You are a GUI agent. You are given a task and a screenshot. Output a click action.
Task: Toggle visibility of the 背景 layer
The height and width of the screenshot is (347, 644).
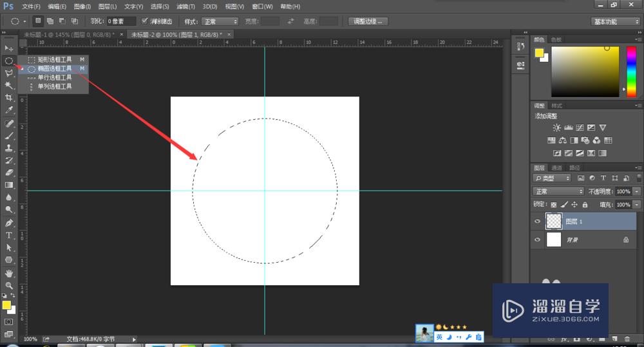point(538,239)
